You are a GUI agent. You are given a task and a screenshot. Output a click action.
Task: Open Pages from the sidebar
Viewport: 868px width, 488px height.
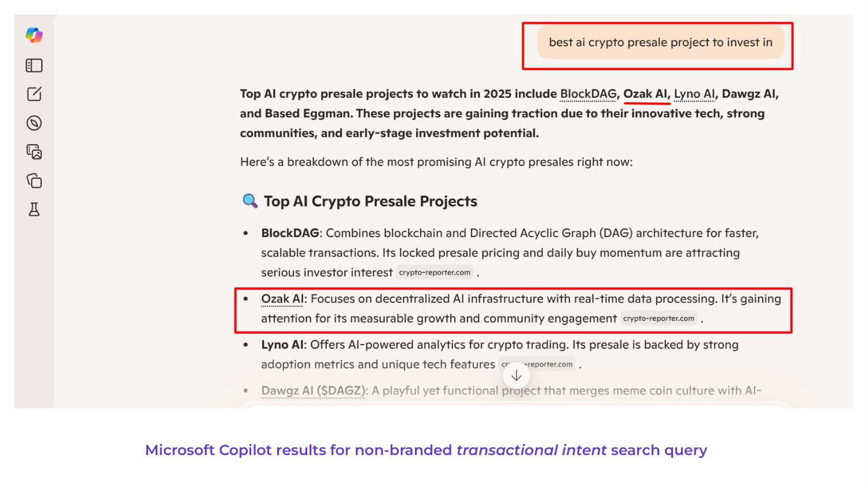click(34, 181)
